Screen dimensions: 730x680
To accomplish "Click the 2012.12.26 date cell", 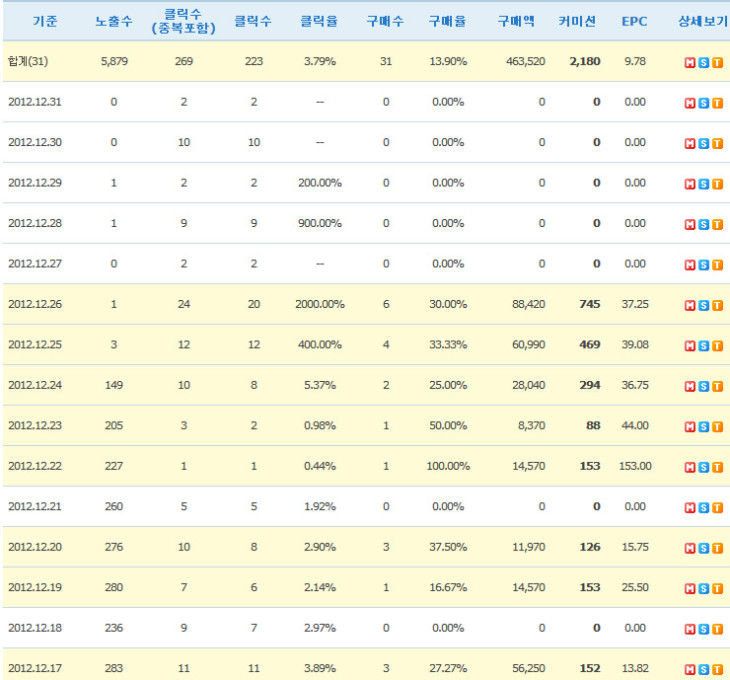I will pyautogui.click(x=35, y=304).
